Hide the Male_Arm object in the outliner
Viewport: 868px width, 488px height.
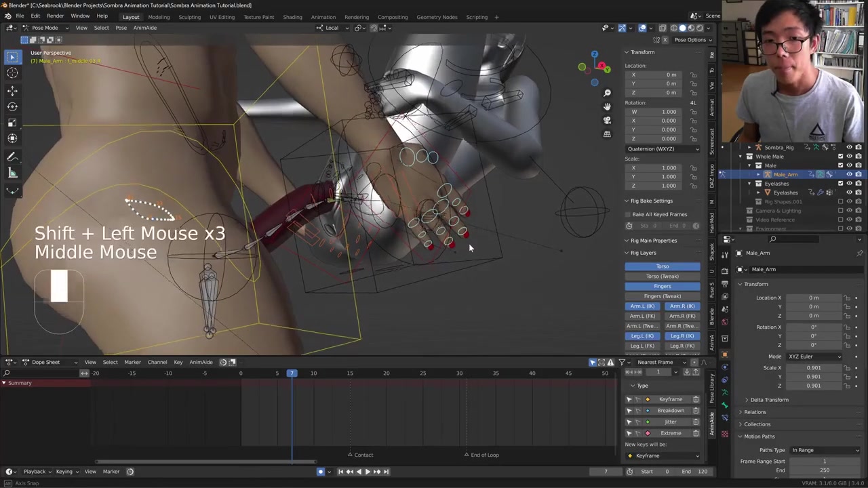(849, 174)
